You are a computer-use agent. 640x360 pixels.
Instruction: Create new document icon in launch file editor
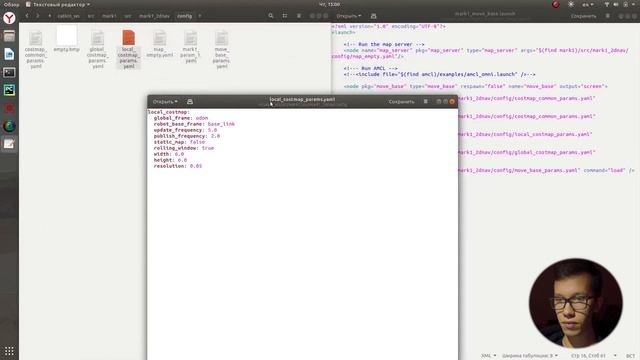coord(373,16)
